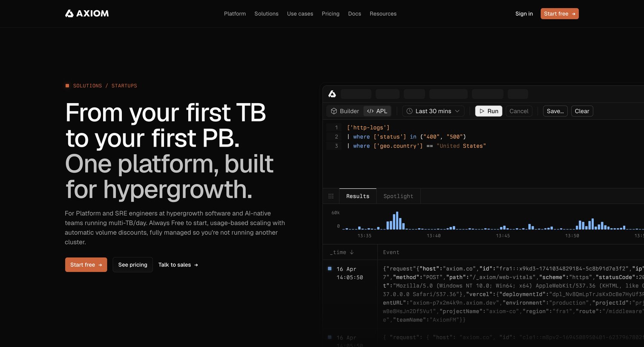Viewport: 644px width, 347px height.
Task: Run the query
Action: click(489, 111)
